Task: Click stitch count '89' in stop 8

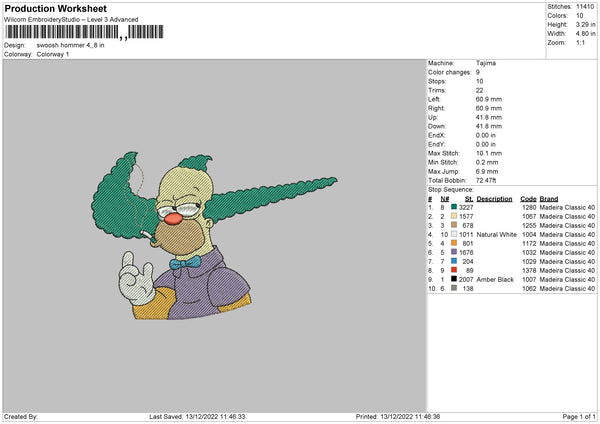Action: pyautogui.click(x=470, y=271)
